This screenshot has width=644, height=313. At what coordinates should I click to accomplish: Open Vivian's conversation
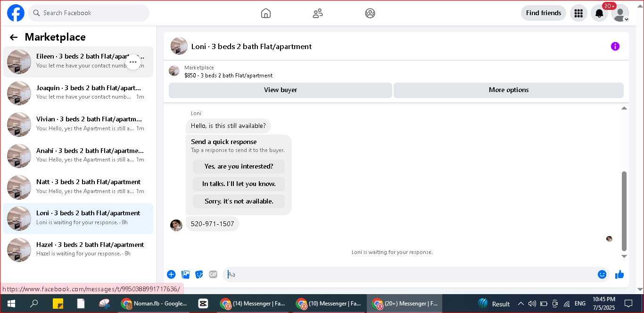78,125
